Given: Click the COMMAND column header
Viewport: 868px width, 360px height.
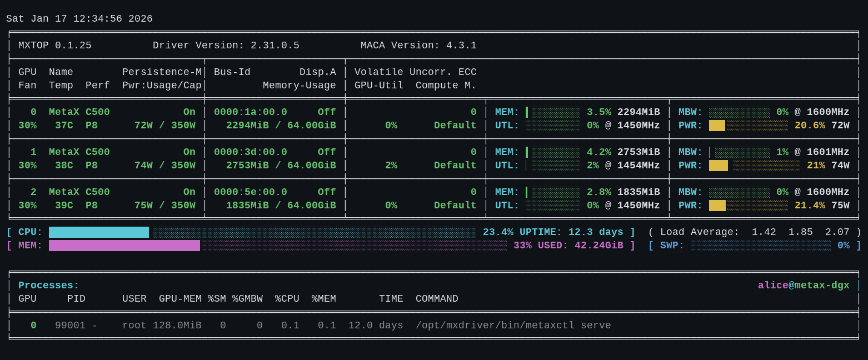Looking at the screenshot, I should click(437, 299).
